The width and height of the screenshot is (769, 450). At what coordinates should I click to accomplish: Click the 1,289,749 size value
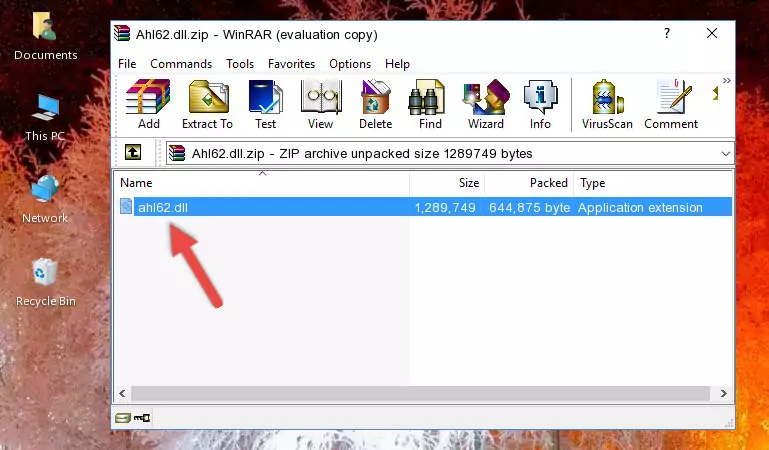pos(445,208)
